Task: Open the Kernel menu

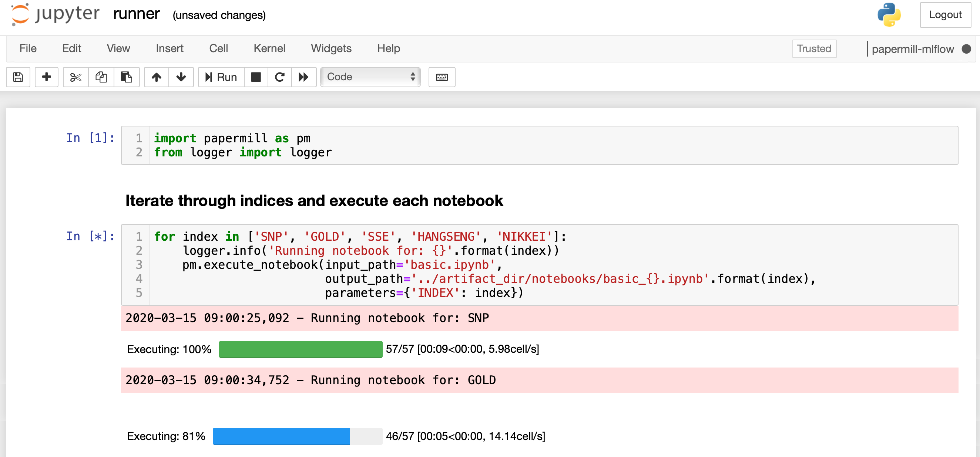Action: tap(269, 49)
